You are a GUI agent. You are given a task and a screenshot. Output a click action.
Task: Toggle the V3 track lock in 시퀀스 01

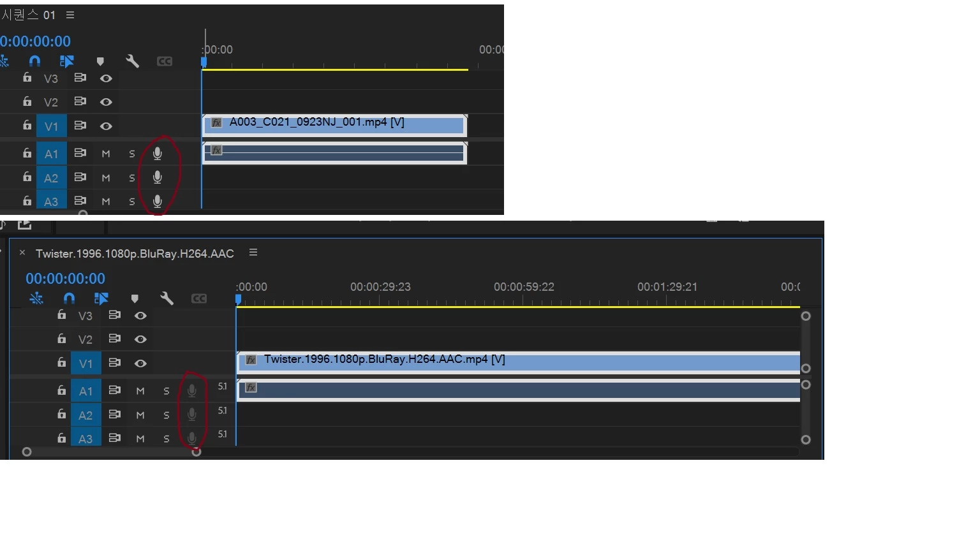(27, 78)
